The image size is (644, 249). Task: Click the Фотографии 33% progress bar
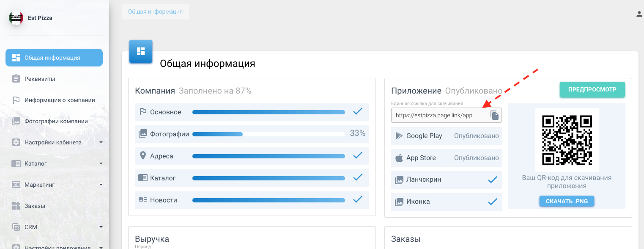tap(269, 134)
